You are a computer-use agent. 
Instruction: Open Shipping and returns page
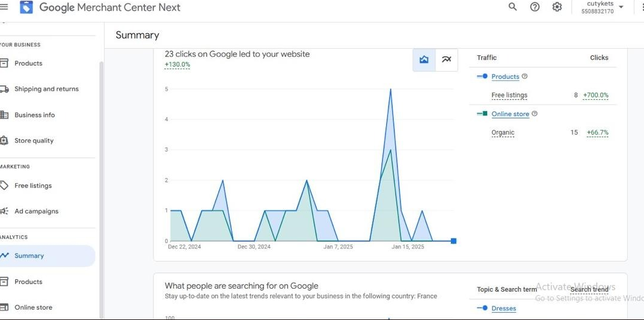tap(46, 89)
